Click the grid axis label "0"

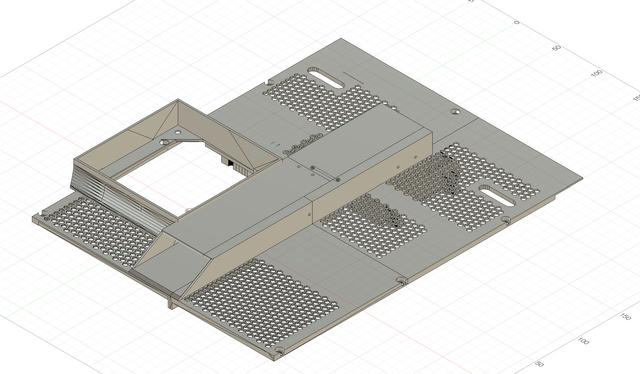pyautogui.click(x=517, y=22)
